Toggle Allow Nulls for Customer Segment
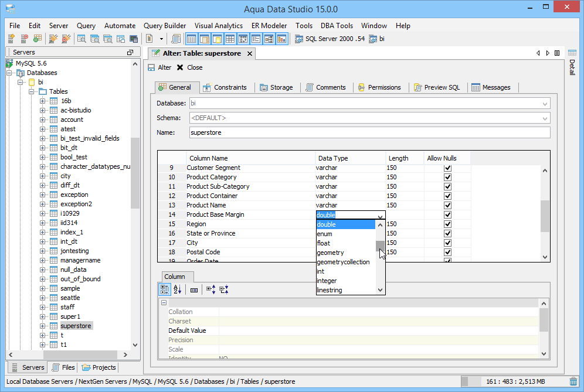The image size is (584, 392). pyautogui.click(x=448, y=168)
